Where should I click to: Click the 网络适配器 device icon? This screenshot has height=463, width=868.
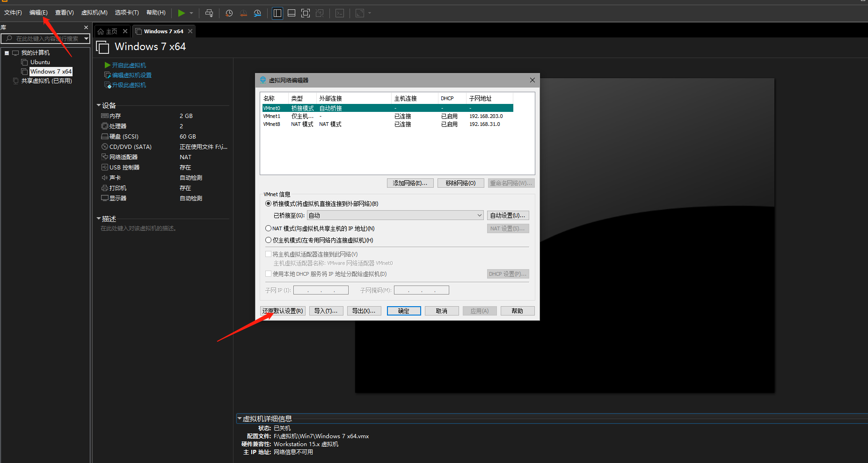pos(105,157)
